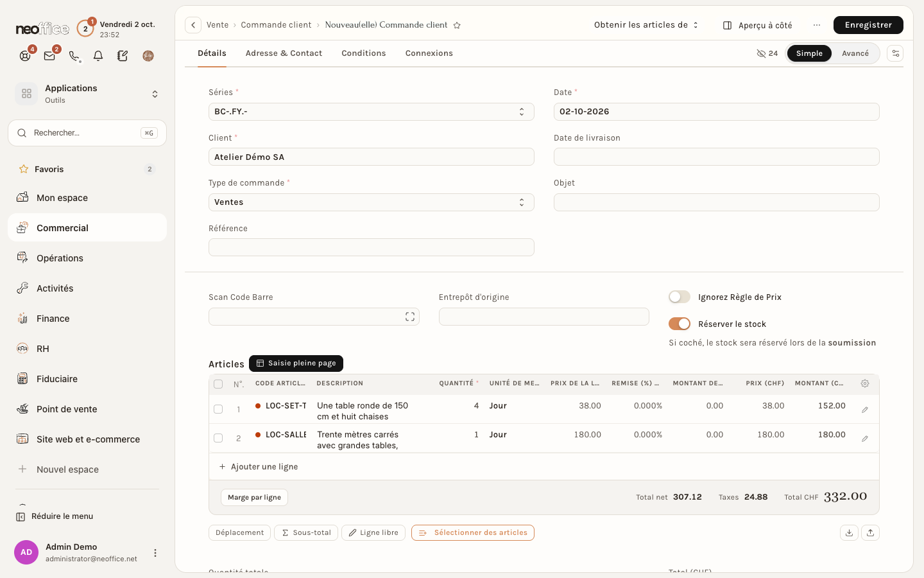The width and height of the screenshot is (924, 578).
Task: Expand Obtenir les articles de menu
Action: coord(646,25)
